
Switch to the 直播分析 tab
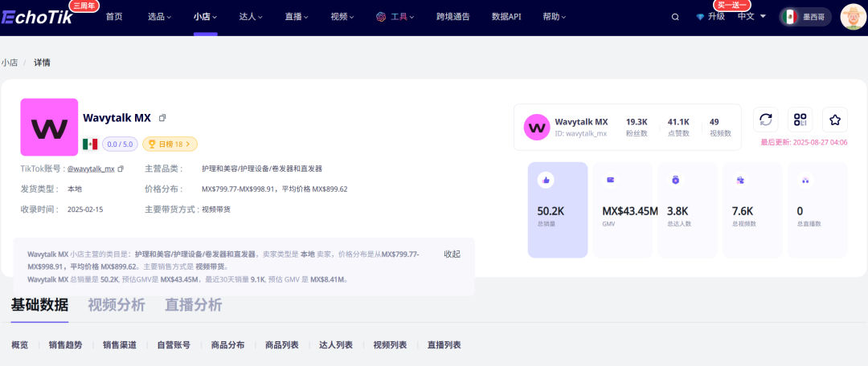click(x=193, y=305)
